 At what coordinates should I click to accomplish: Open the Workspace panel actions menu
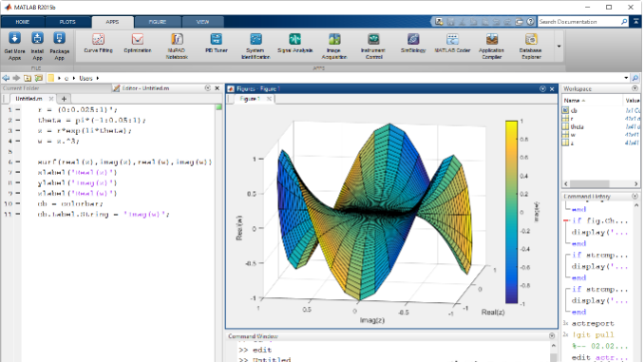coord(635,88)
